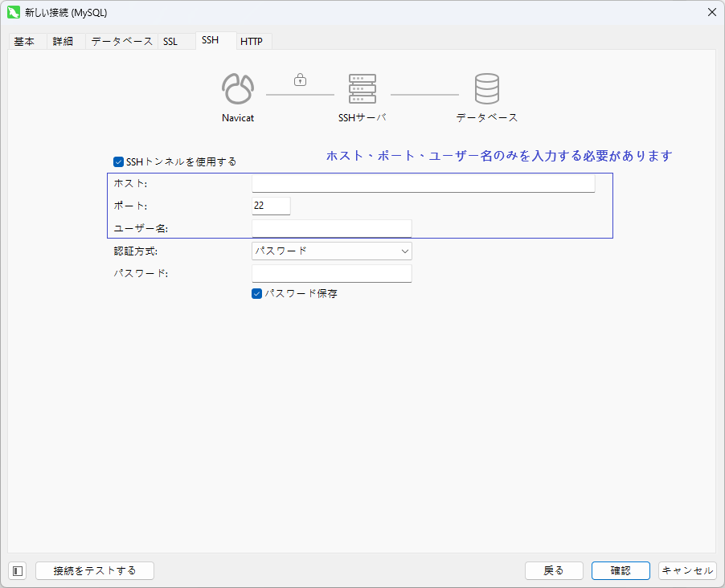The height and width of the screenshot is (588, 725).
Task: Toggle the パスワード保存 checkbox
Action: tap(256, 293)
